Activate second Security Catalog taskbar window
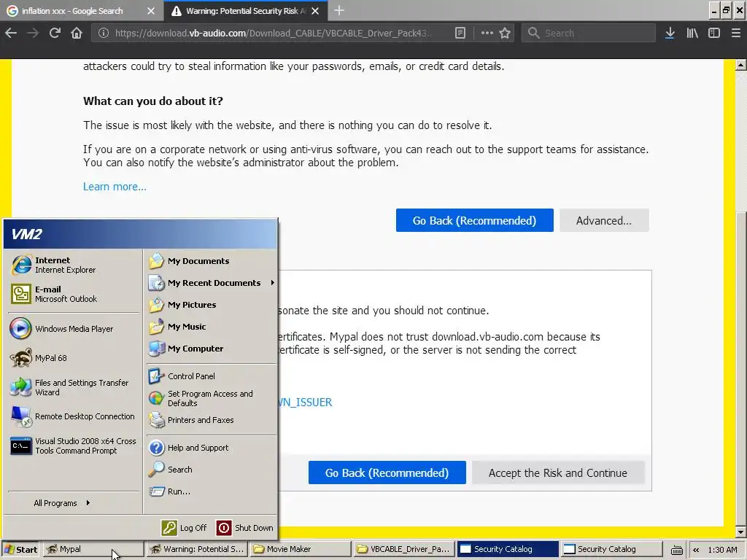 611,549
